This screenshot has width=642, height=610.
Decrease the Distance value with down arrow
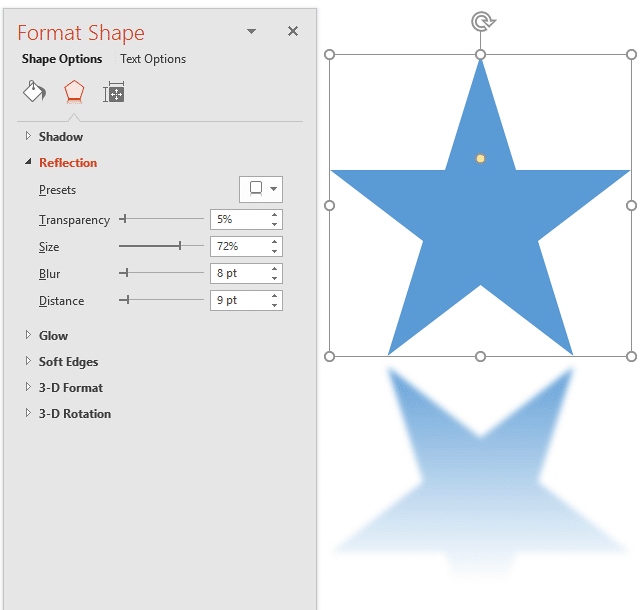pos(275,305)
